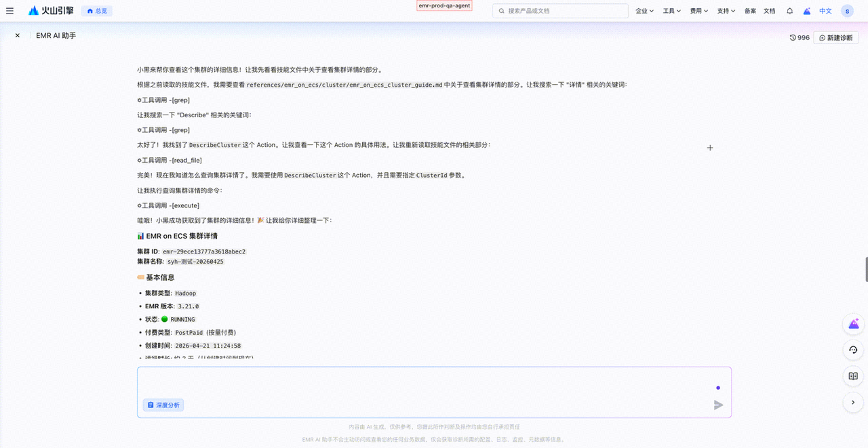Open the 支持 dropdown menu
Viewport: 868px width, 448px height.
click(x=726, y=11)
